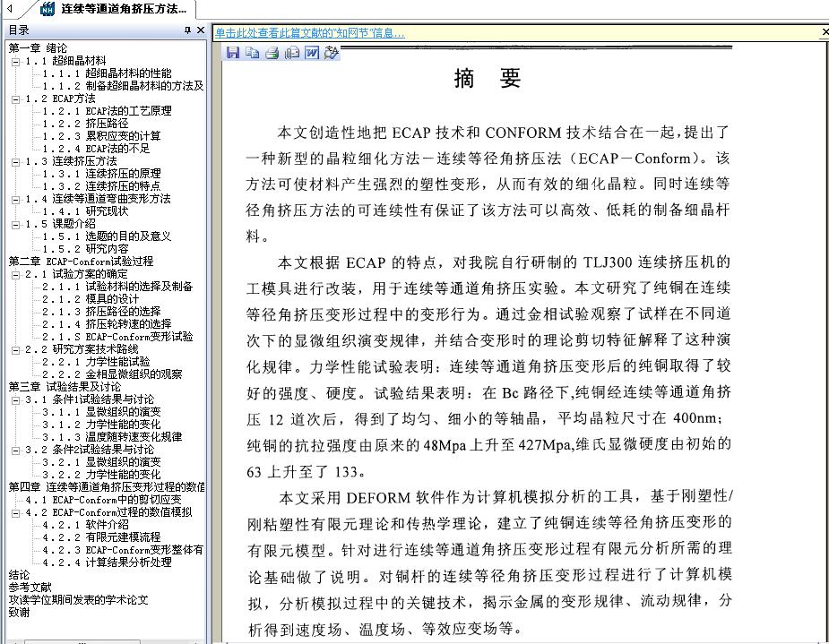The width and height of the screenshot is (829, 644).
Task: Collapse section 1.4 连续等通道弯曲变形方法
Action: 15,199
